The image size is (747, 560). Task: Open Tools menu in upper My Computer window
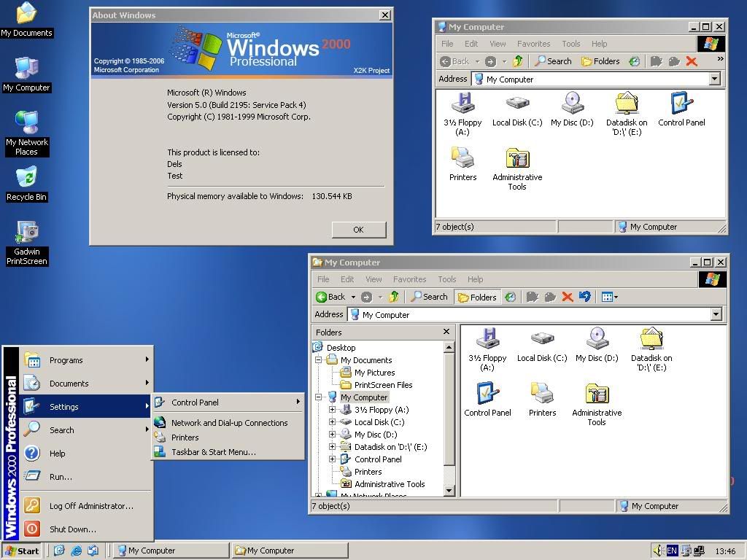click(570, 44)
